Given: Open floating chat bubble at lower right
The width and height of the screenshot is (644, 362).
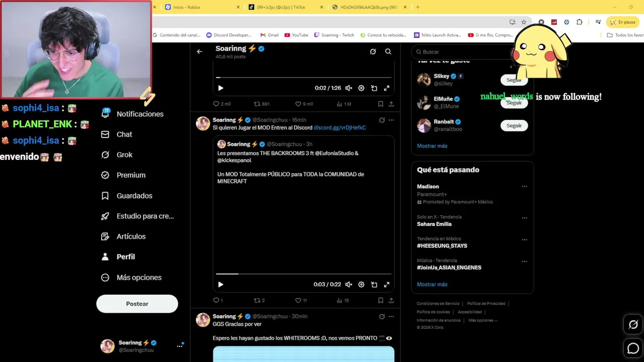Looking at the screenshot, I should 633,348.
